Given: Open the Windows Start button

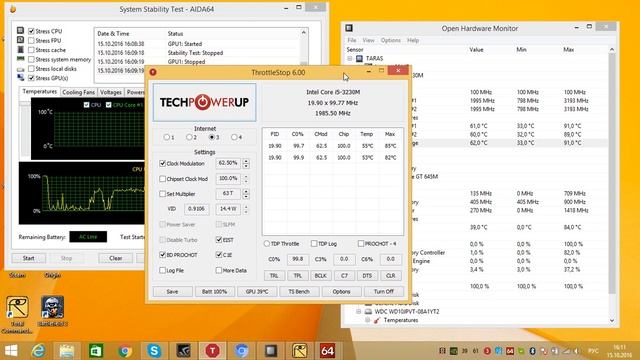Looking at the screenshot, I should click(11, 351).
